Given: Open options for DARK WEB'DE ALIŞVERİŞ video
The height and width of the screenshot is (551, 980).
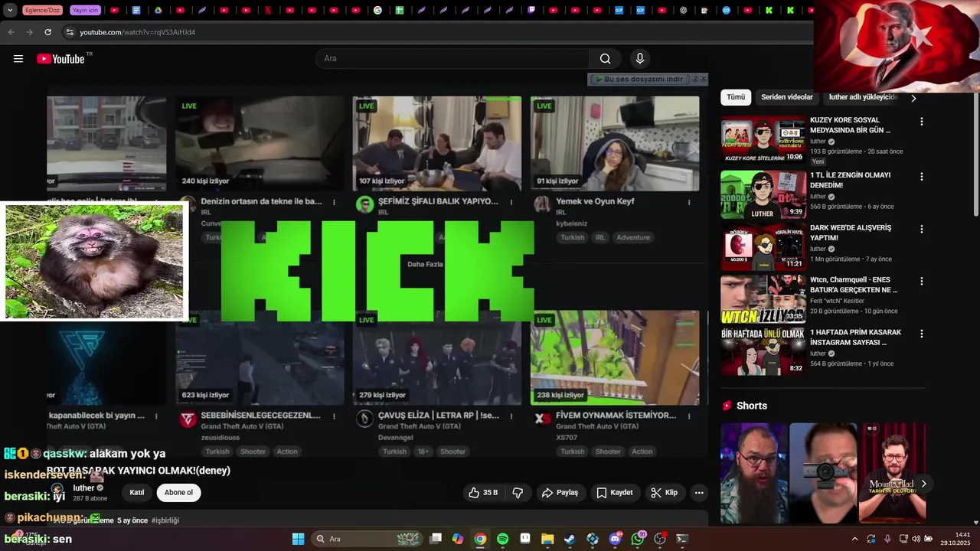Looking at the screenshot, I should click(922, 230).
